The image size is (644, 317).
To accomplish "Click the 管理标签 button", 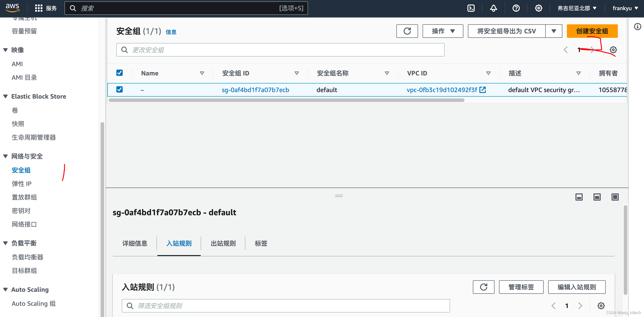I will (521, 287).
